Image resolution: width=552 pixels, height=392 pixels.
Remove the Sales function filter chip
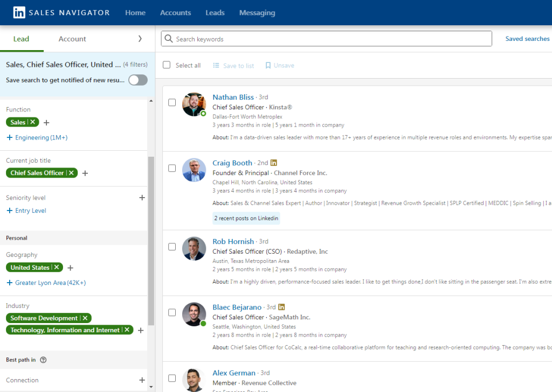pos(33,122)
